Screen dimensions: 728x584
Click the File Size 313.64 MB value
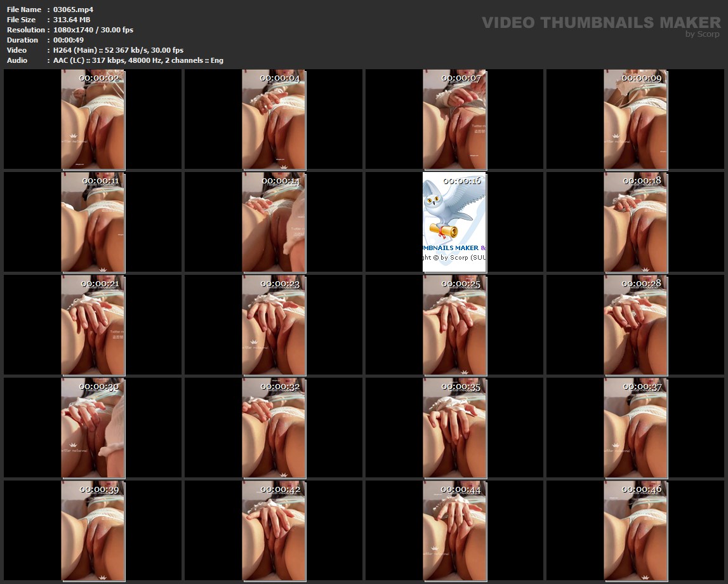click(71, 20)
